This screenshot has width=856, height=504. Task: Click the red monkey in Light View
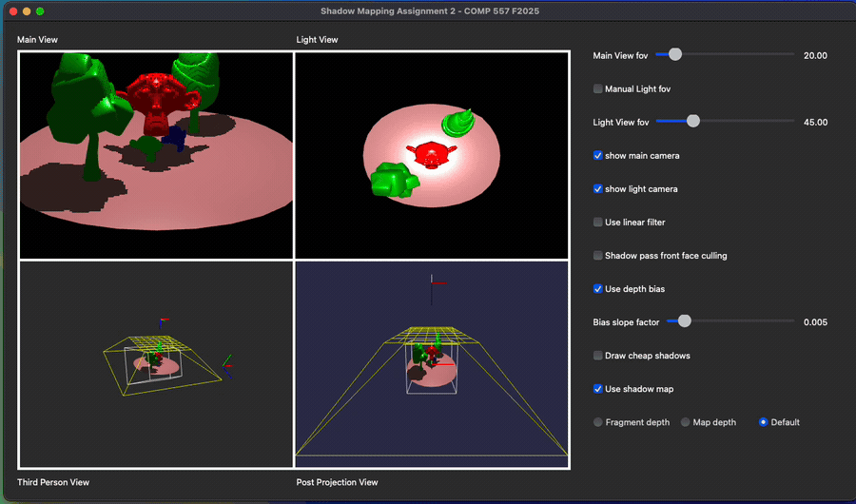tap(431, 153)
